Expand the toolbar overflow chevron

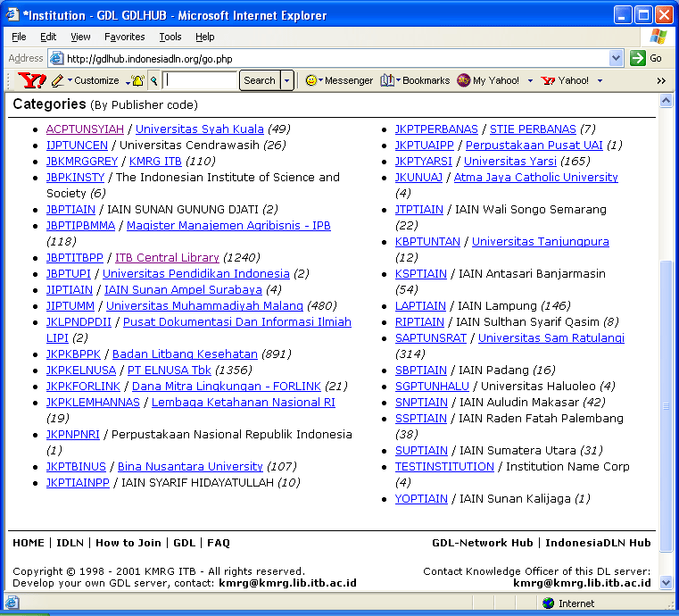point(661,80)
